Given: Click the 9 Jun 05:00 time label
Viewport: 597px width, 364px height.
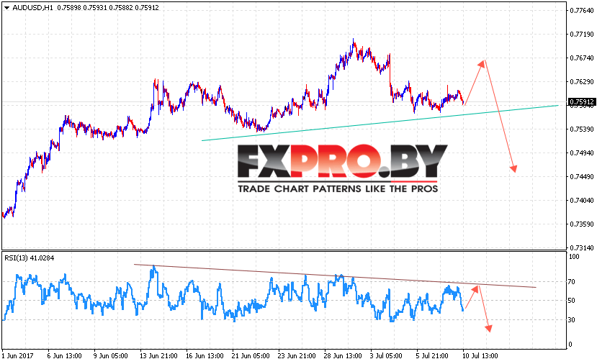Looking at the screenshot, I should coord(110,356).
